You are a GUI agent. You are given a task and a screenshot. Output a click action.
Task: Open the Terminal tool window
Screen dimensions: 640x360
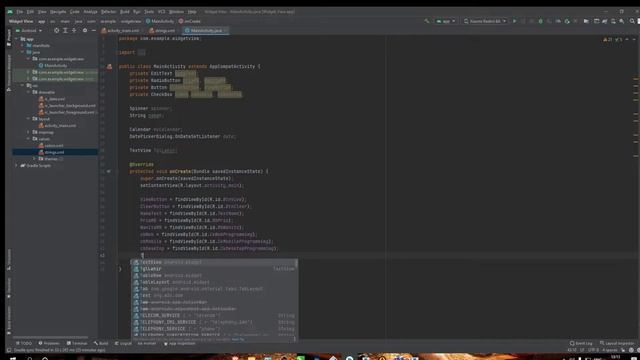[77, 343]
